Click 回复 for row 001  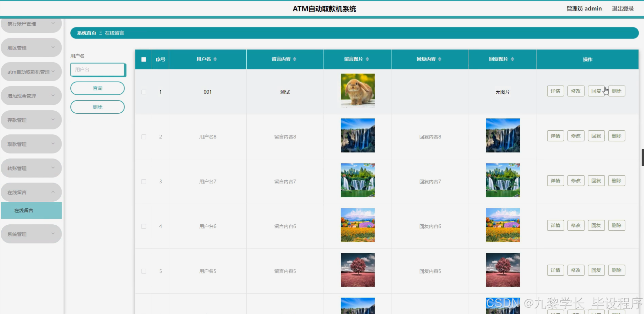[x=596, y=91]
